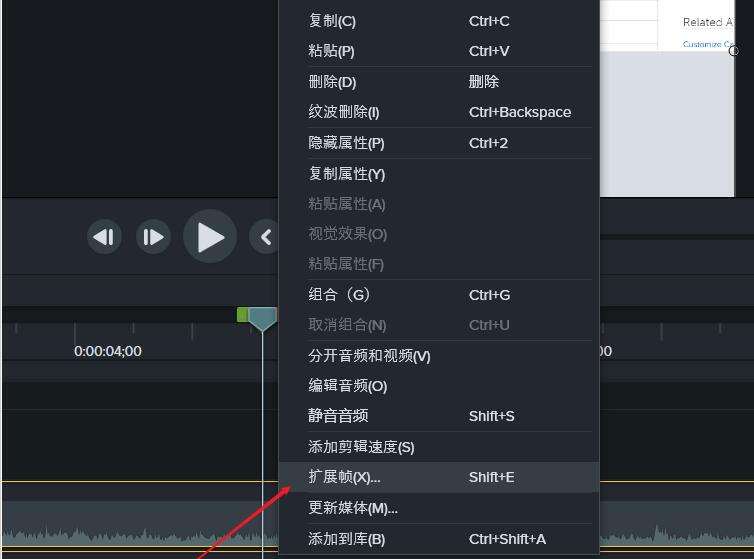Choose 复制(C) from the context menu

click(x=439, y=21)
